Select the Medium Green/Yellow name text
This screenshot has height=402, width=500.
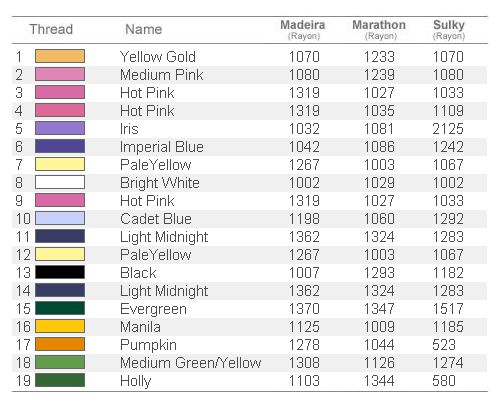pos(191,363)
